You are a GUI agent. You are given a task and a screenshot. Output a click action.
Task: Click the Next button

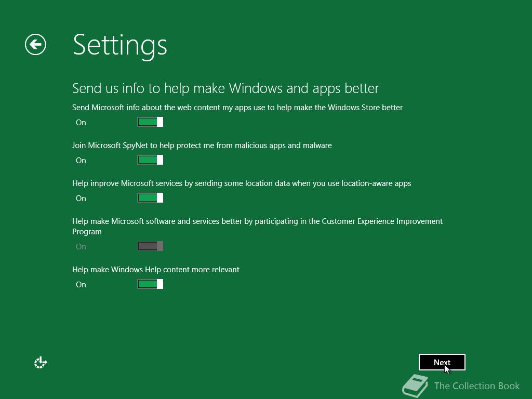click(x=442, y=362)
